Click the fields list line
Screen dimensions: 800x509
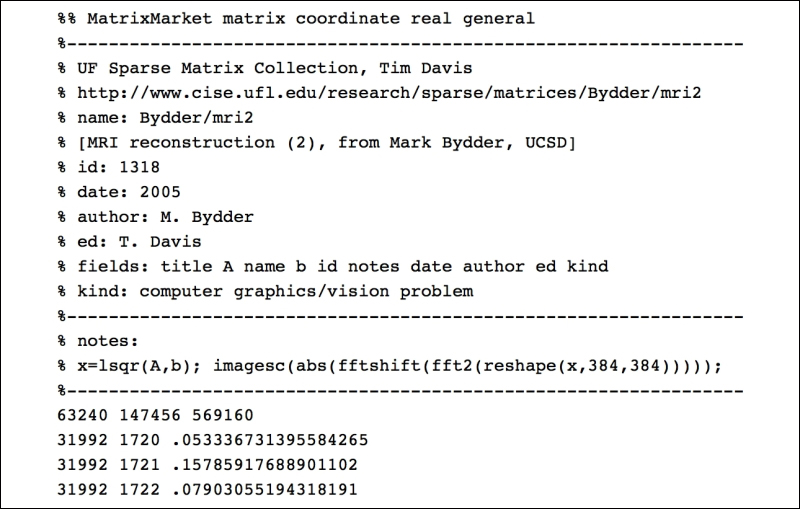pyautogui.click(x=333, y=267)
